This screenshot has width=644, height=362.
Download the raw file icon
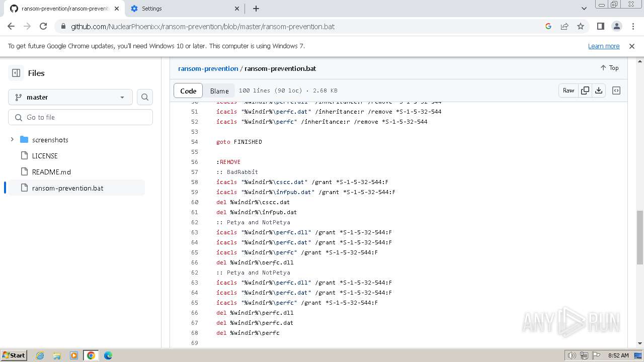coord(599,90)
